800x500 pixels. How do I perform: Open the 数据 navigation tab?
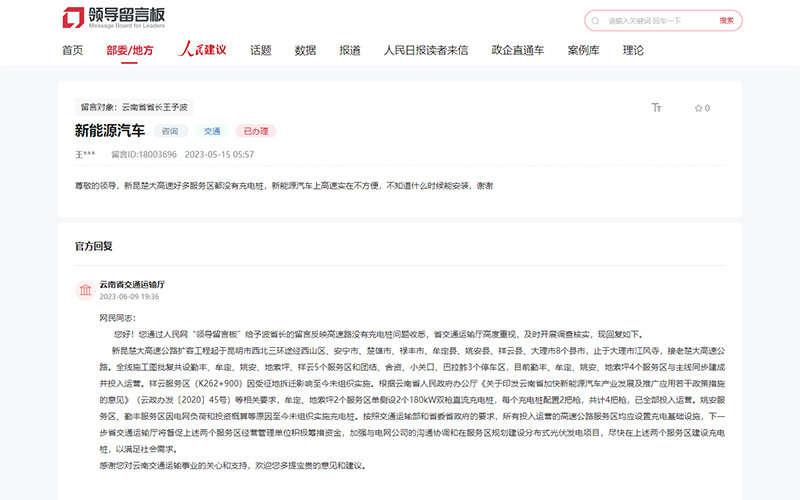tap(306, 50)
